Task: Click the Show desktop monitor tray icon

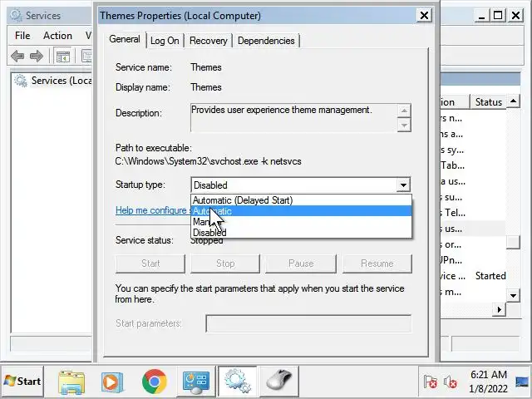Action: point(522,382)
